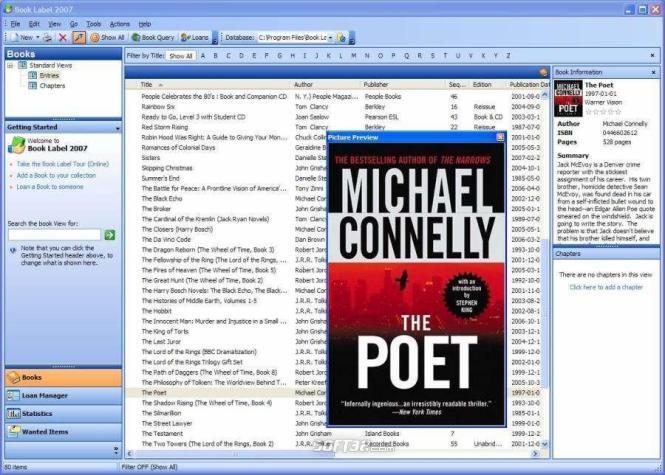Viewport: 665px width, 475px height.
Task: Open the Tools menu
Action: tap(94, 24)
